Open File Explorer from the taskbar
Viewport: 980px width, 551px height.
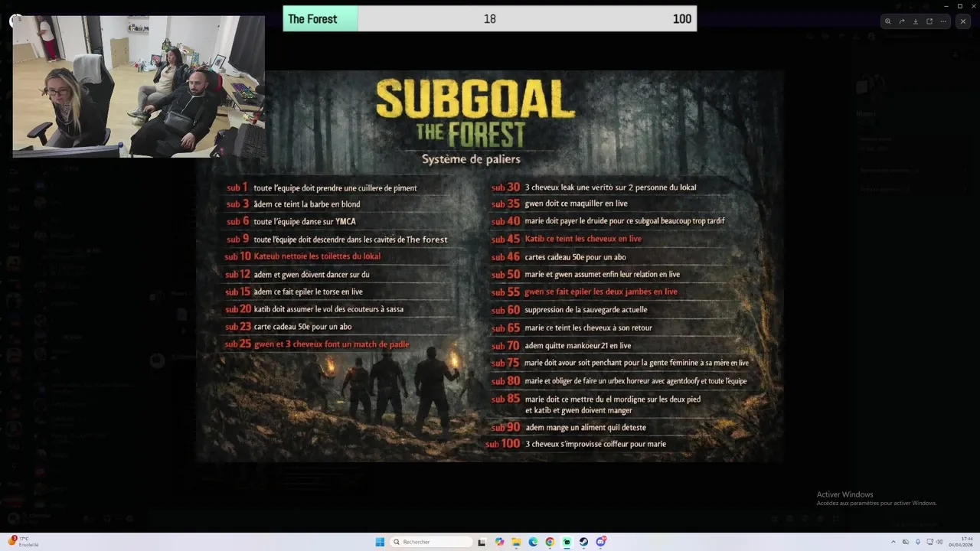(x=516, y=542)
